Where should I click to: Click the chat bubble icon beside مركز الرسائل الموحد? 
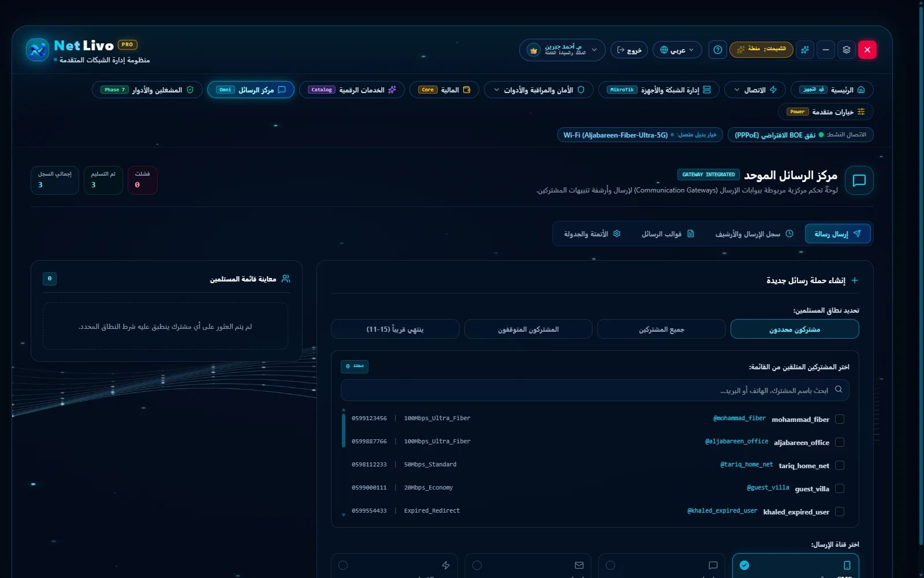859,180
